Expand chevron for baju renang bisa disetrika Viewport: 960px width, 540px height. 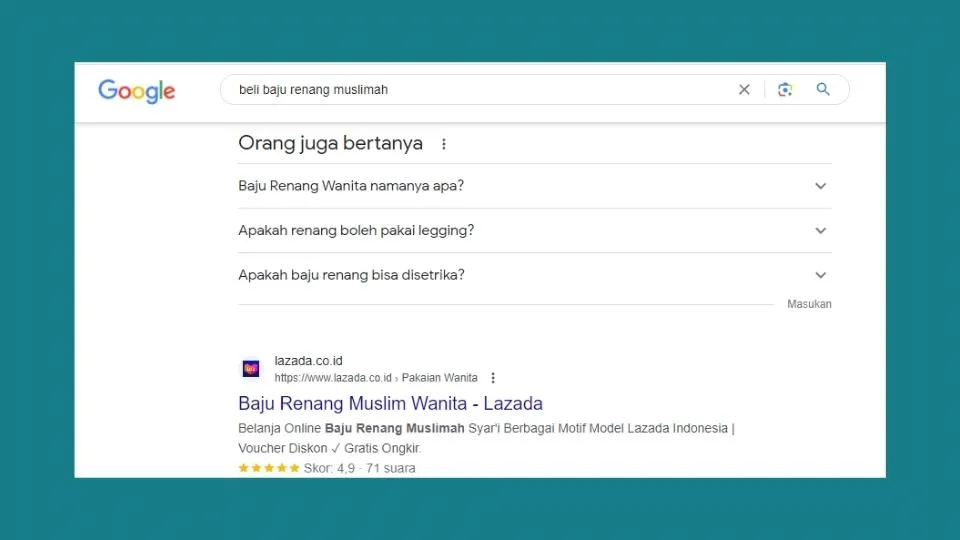(820, 275)
